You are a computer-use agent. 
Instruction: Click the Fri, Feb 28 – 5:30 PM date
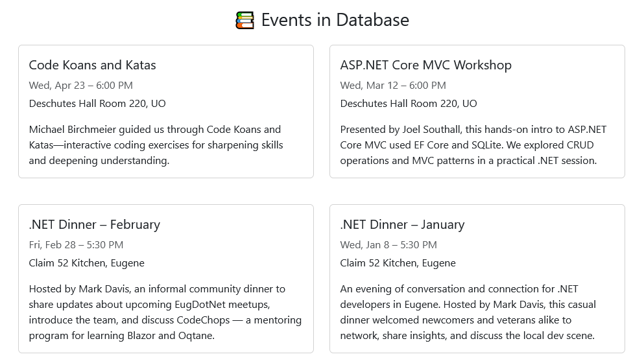(76, 245)
